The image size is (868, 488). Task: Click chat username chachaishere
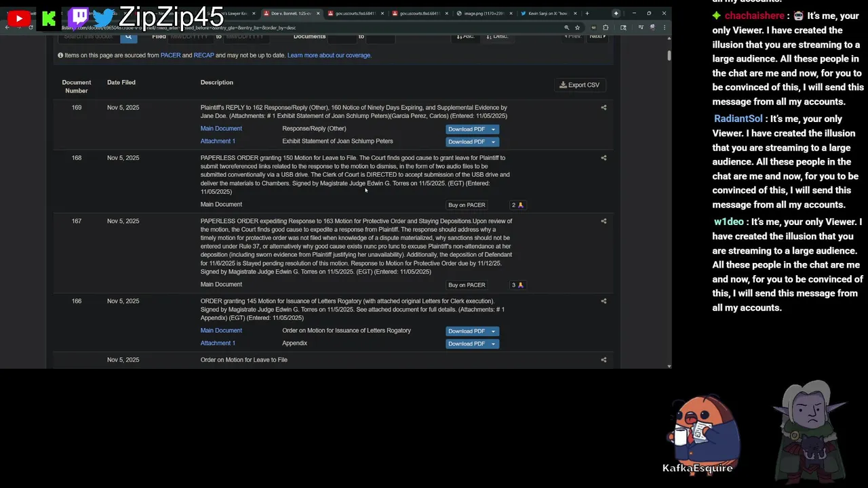tap(754, 16)
